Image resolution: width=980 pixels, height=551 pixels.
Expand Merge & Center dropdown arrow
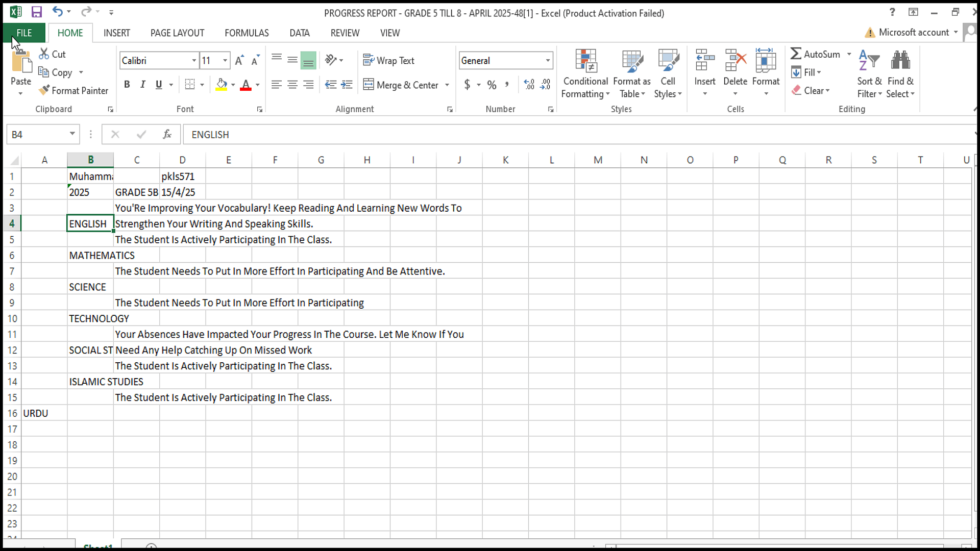coord(447,85)
